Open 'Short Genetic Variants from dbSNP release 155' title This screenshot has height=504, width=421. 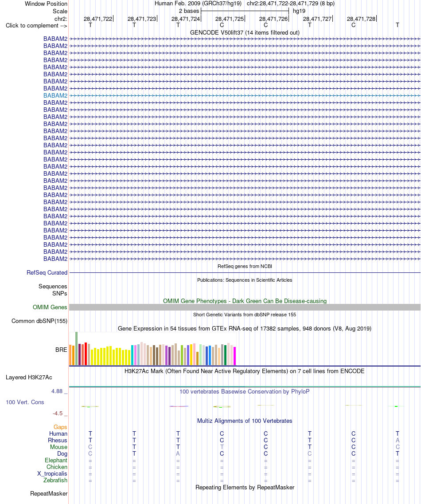tap(245, 315)
